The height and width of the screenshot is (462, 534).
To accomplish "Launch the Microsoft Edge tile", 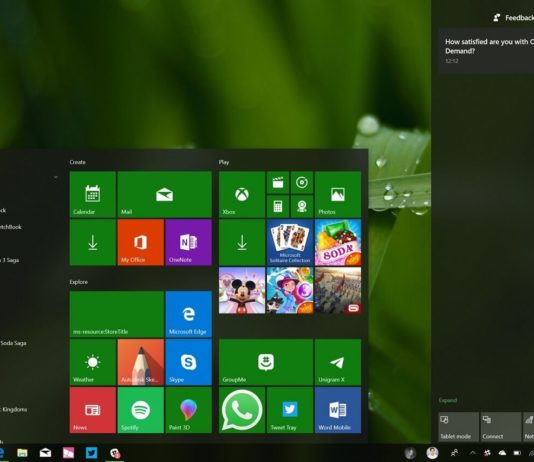I will pyautogui.click(x=188, y=314).
